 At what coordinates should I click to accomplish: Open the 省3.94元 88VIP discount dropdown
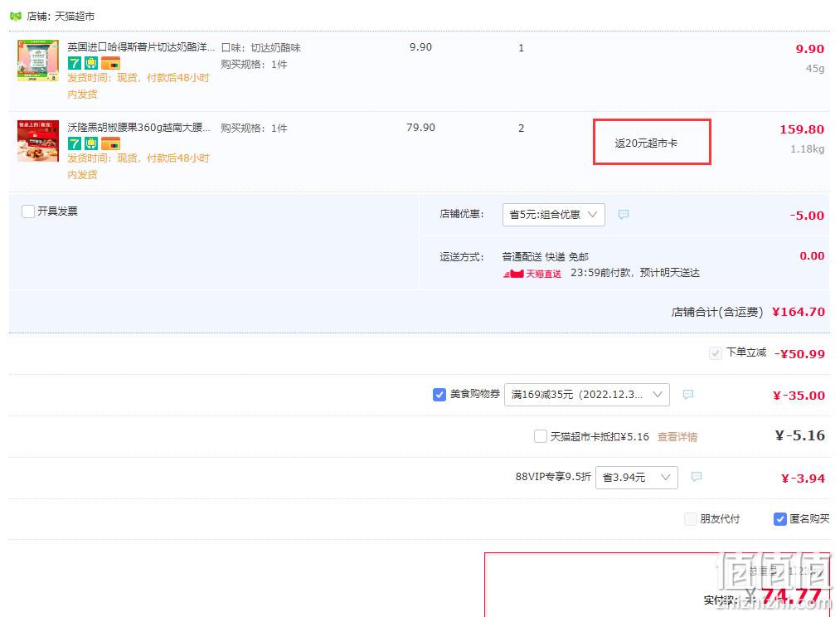click(637, 477)
